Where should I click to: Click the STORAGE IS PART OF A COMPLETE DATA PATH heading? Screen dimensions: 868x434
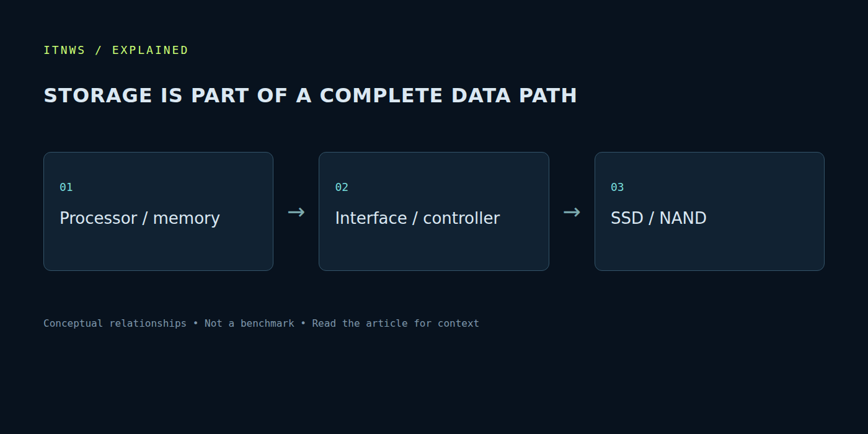coord(310,95)
